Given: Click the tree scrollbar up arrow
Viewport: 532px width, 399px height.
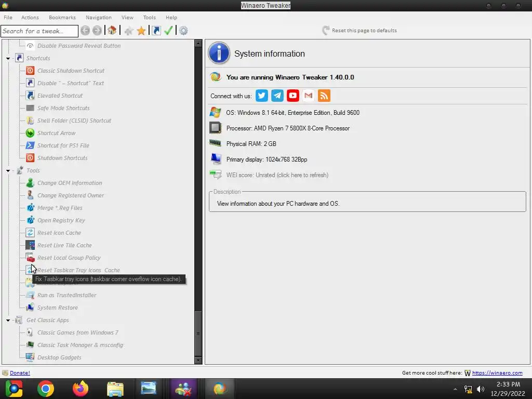Looking at the screenshot, I should tap(198, 44).
